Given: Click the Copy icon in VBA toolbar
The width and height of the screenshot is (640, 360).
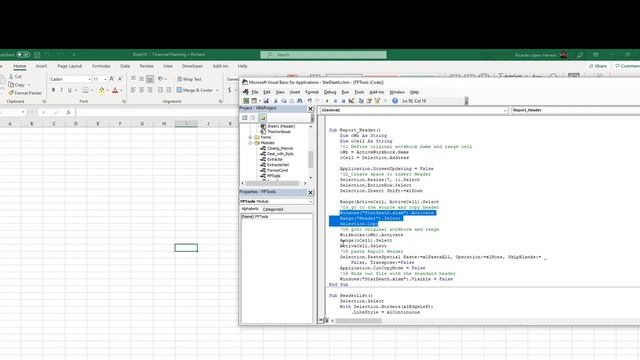Looking at the screenshot, I should tap(284, 101).
